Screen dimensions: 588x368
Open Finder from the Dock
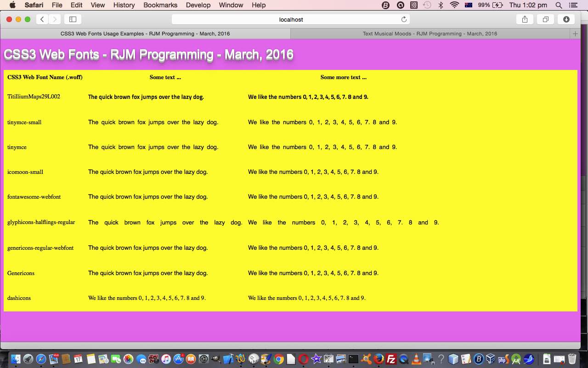(16, 359)
